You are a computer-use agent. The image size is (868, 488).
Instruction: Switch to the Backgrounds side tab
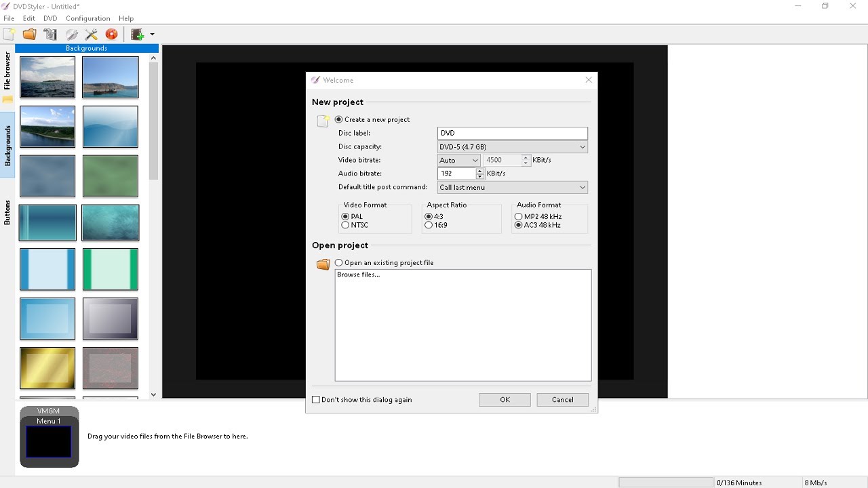(x=7, y=145)
